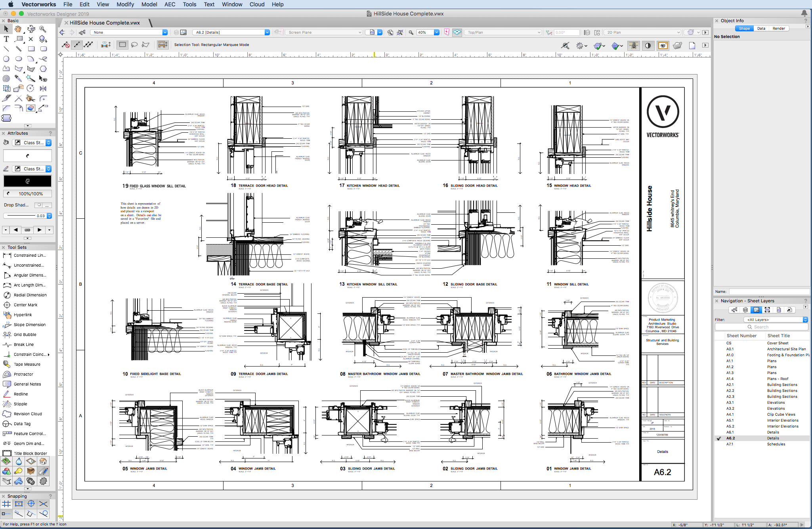Select the Text tool
812x529 pixels.
coord(6,39)
